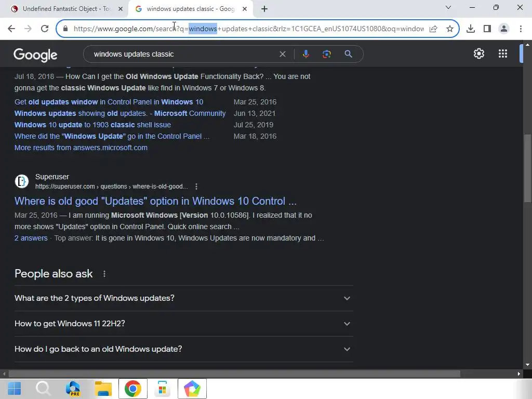Expand 'How to get Windows 11 22H2?'

click(x=183, y=324)
